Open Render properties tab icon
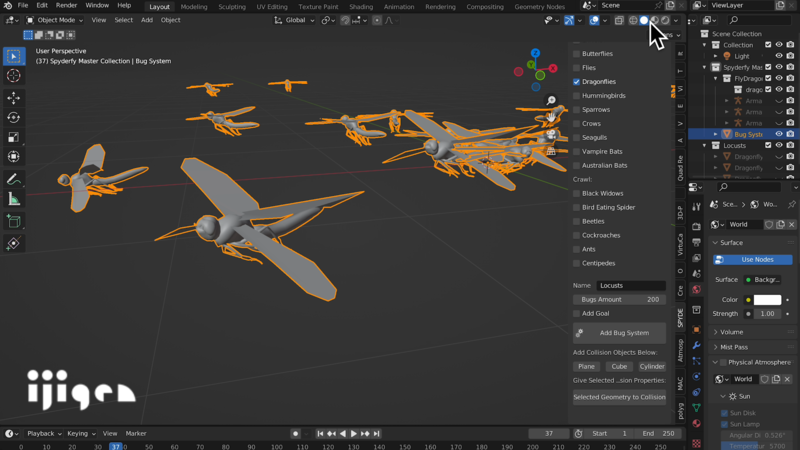The height and width of the screenshot is (450, 800). click(x=696, y=226)
